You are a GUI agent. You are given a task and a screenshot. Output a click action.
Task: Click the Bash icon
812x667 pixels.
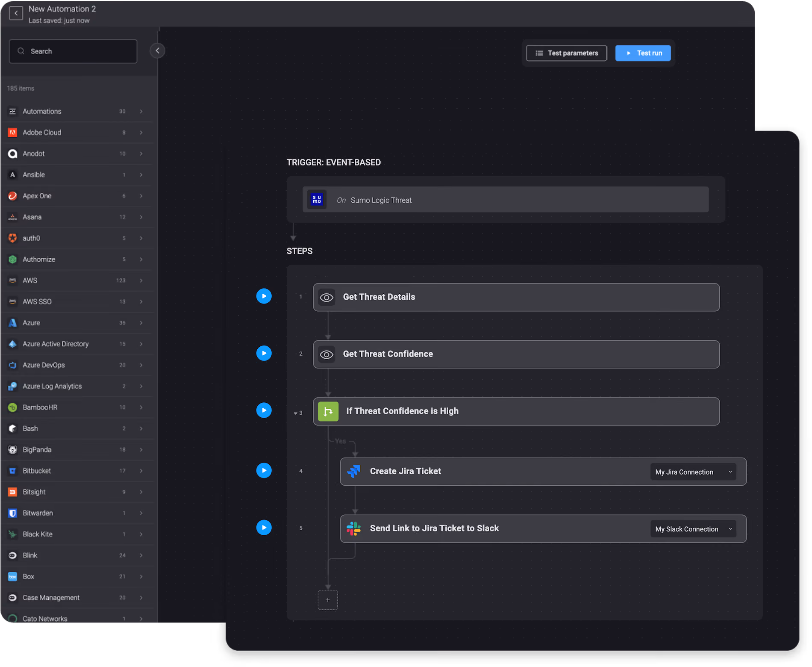point(12,428)
